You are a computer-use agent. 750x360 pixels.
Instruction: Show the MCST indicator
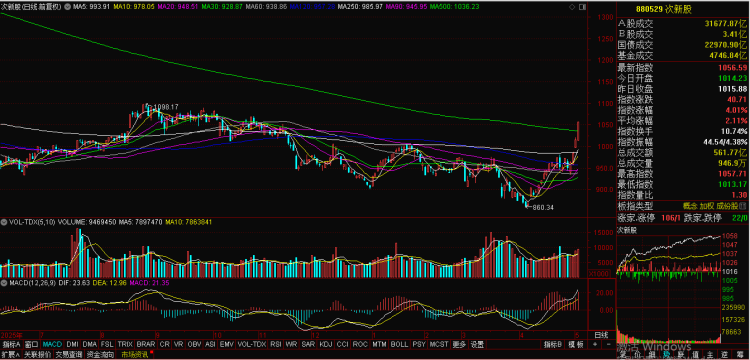[439, 344]
